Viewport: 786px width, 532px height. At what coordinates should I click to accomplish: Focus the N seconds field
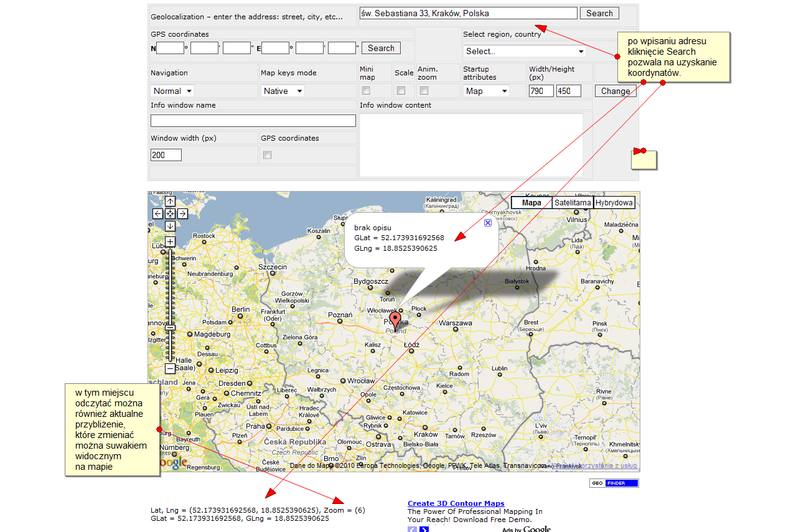point(236,48)
